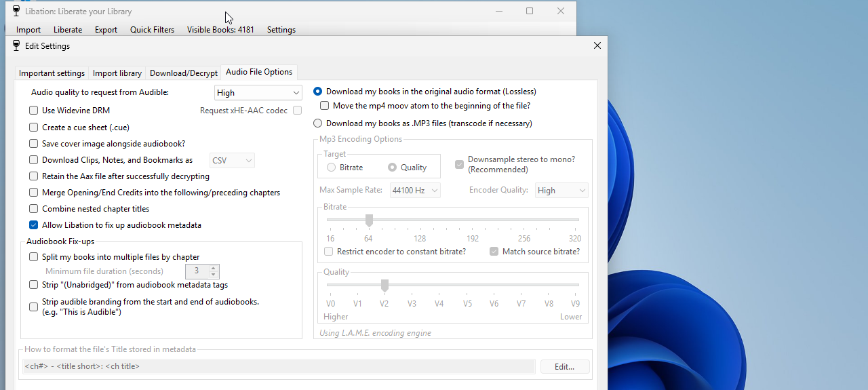Click the 'Audiobook Fix-ups' group label
The image size is (868, 390).
click(60, 241)
